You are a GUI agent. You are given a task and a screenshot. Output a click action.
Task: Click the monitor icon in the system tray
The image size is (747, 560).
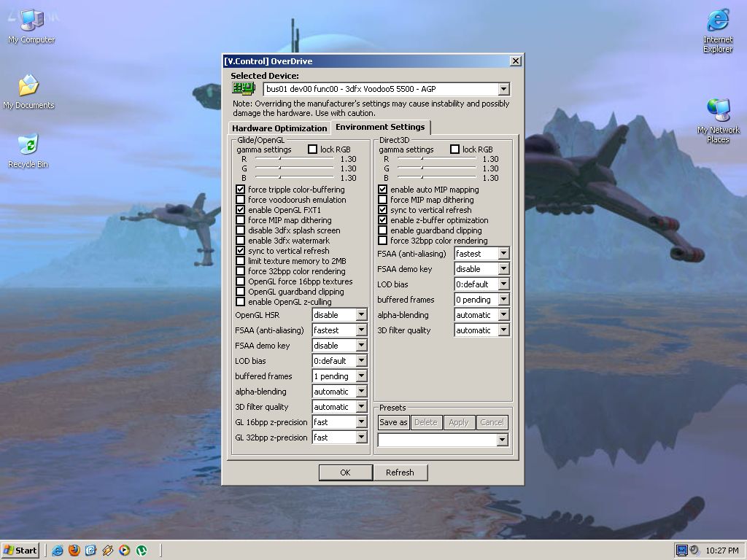[682, 551]
